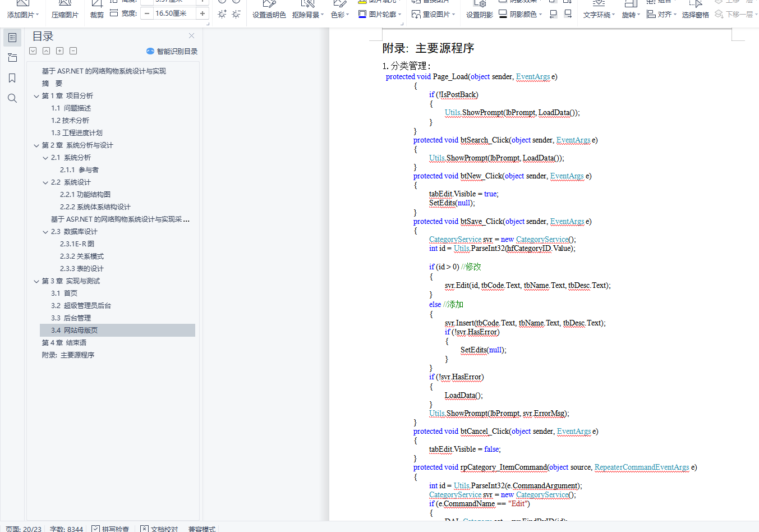Jump to 2.2.1 功能结构图 heading
The image size is (759, 532).
tap(85, 195)
